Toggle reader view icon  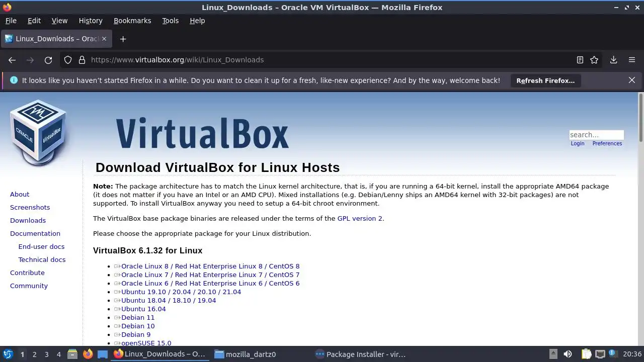pyautogui.click(x=580, y=60)
